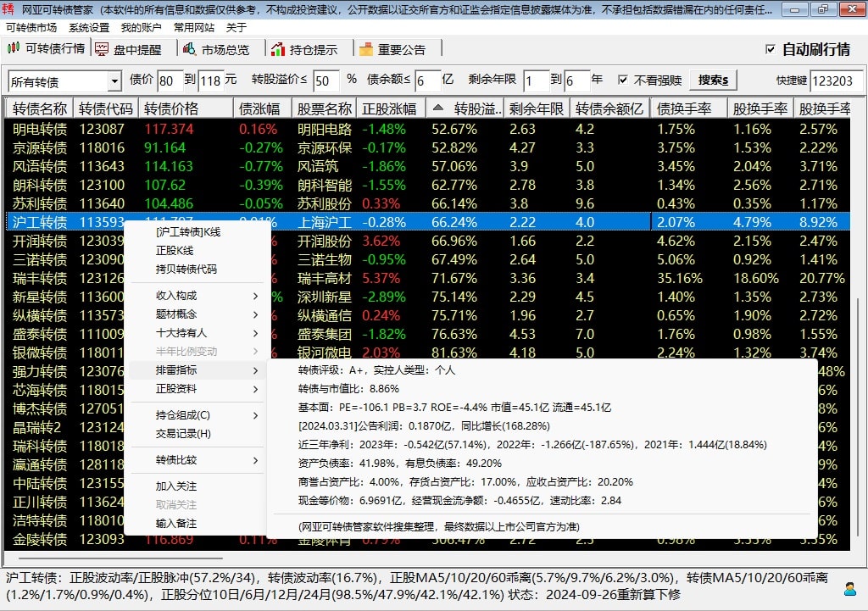868x611 pixels.
Task: Sort by the 转债名称 column header
Action: (39, 108)
